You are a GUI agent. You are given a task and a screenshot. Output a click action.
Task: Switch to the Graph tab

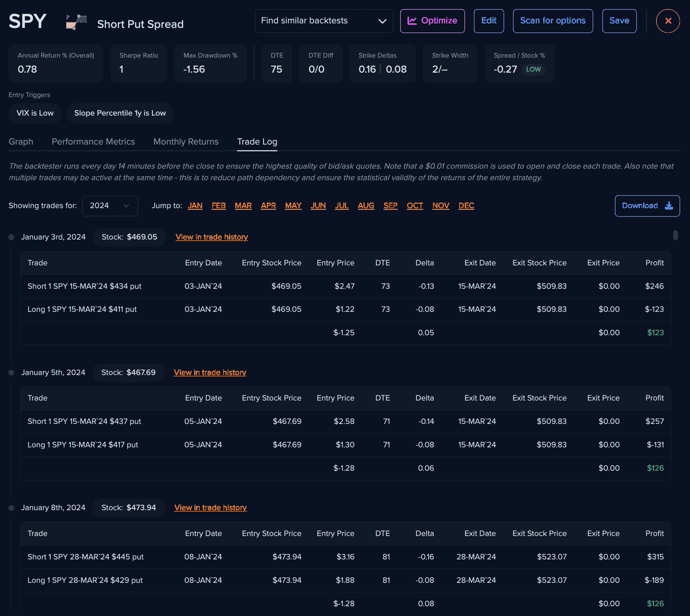point(21,141)
